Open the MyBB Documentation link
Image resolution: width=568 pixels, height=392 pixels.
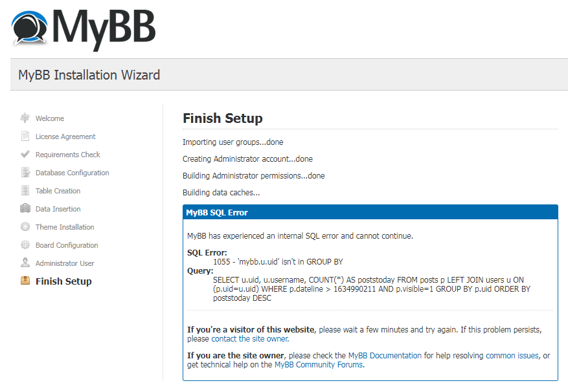click(385, 355)
